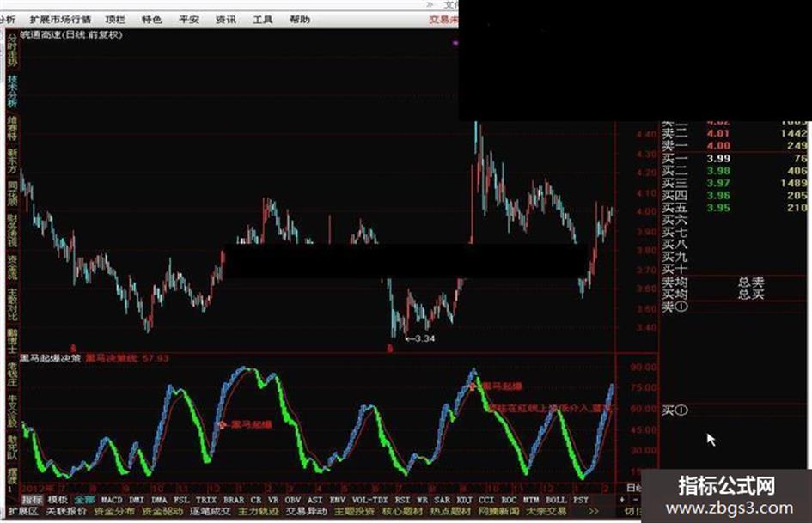The height and width of the screenshot is (523, 812).
Task: Open the 资金分布 bottom tab
Action: tap(114, 511)
